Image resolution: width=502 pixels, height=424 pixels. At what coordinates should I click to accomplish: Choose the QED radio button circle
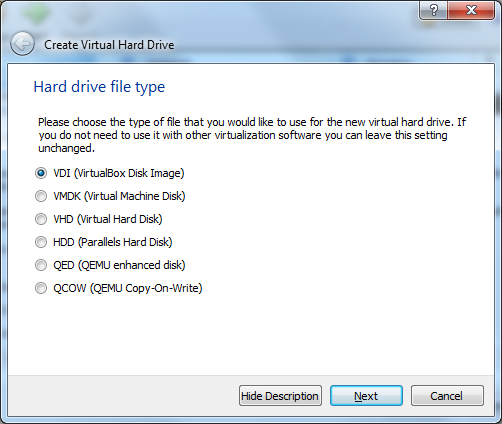pyautogui.click(x=41, y=265)
